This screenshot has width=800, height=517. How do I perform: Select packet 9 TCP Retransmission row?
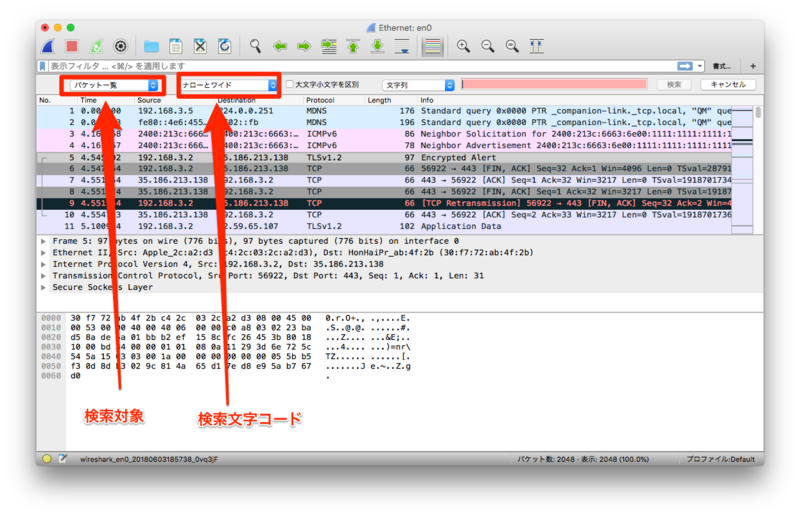point(384,203)
